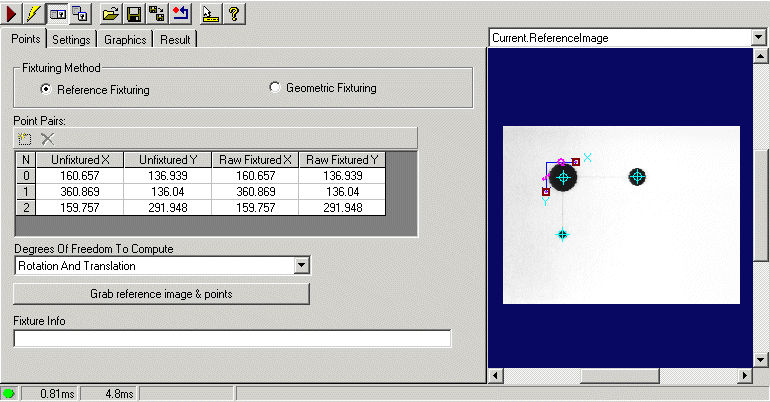Viewport: 770px width, 402px height.
Task: Add a new point pair icon
Action: [25, 138]
